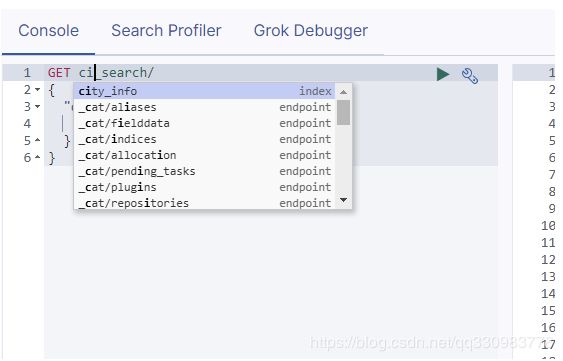Select the Console tab
The height and width of the screenshot is (361, 563).
pos(48,31)
